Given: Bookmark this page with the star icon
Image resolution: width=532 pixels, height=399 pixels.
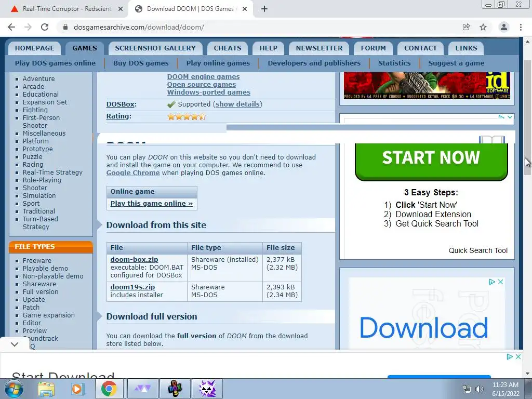Looking at the screenshot, I should click(x=483, y=27).
